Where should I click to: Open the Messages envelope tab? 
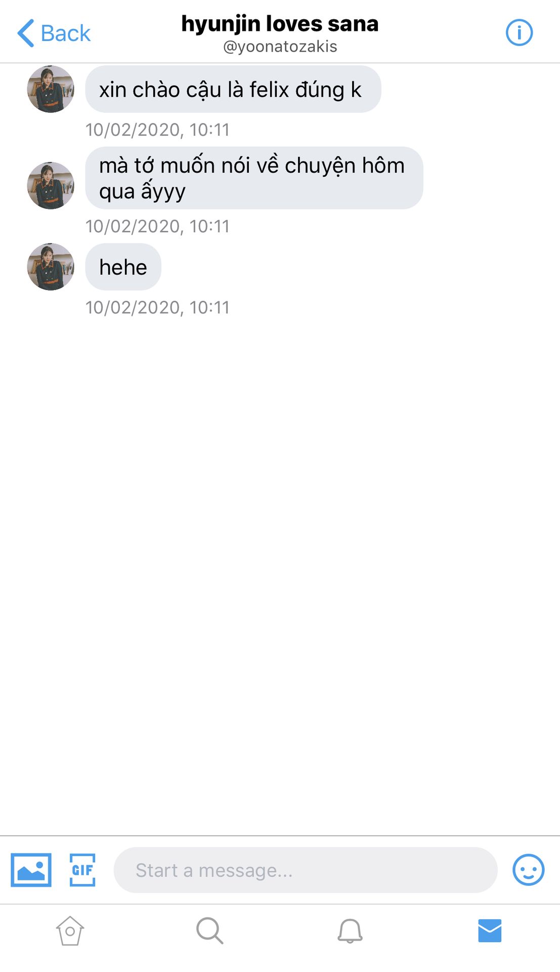pos(490,930)
